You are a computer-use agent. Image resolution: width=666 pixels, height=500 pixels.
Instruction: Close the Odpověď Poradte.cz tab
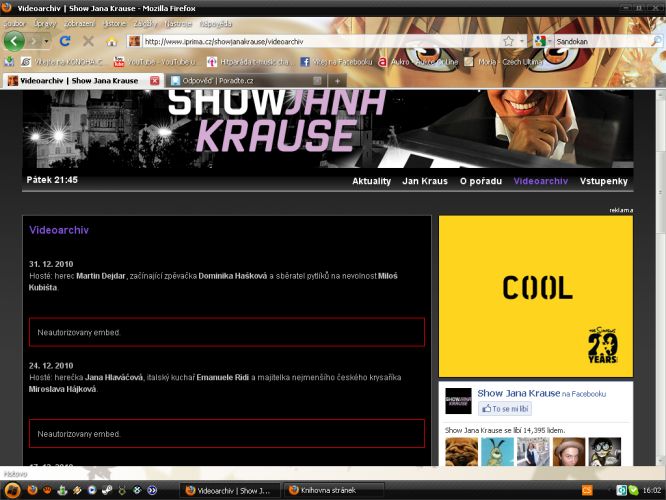pos(317,81)
